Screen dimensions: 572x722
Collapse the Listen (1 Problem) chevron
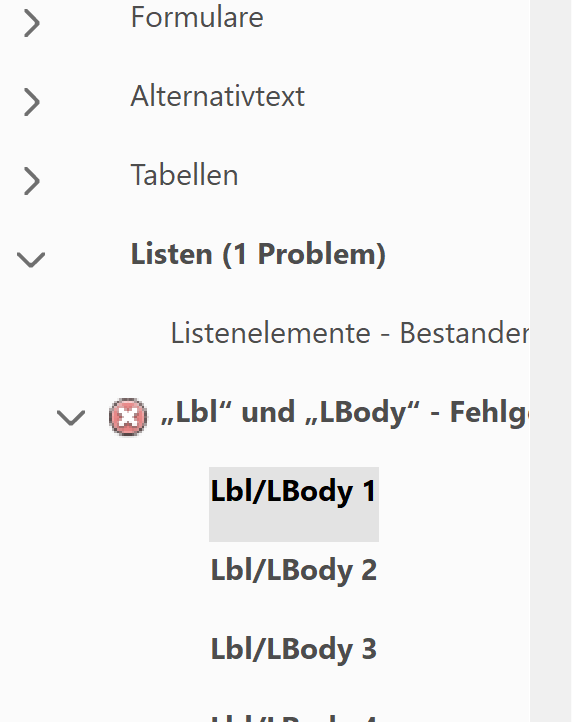click(31, 259)
